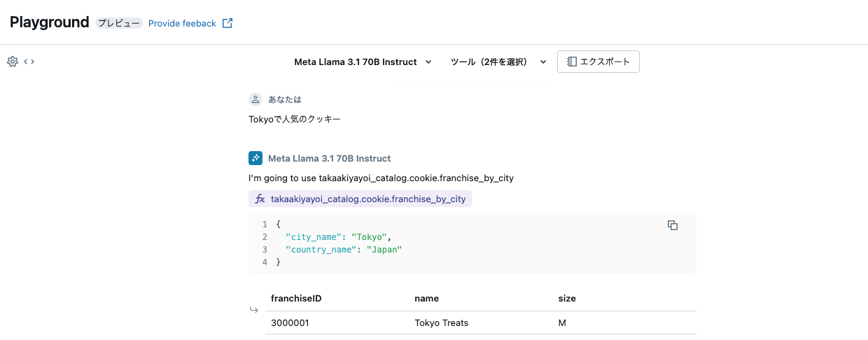Click the Playground title
The height and width of the screenshot is (340, 868).
pos(50,22)
